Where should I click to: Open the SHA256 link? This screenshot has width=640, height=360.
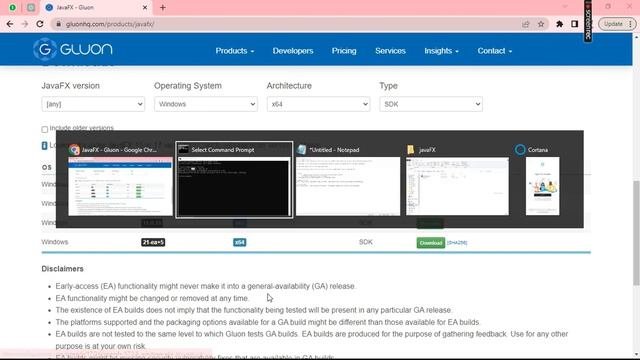coord(457,243)
